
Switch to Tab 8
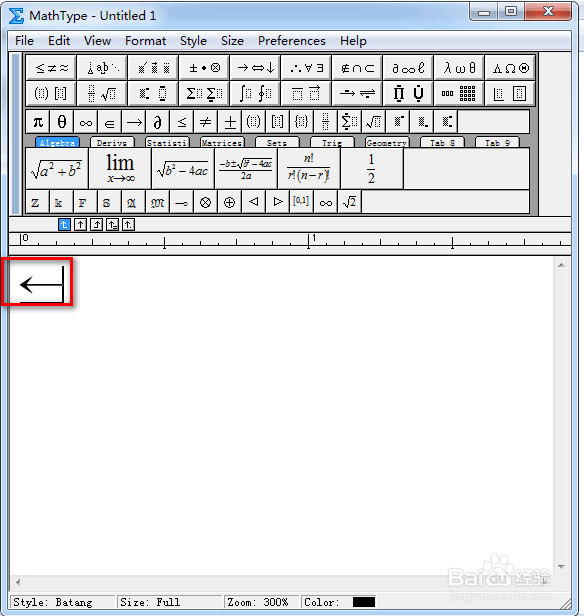coord(442,142)
